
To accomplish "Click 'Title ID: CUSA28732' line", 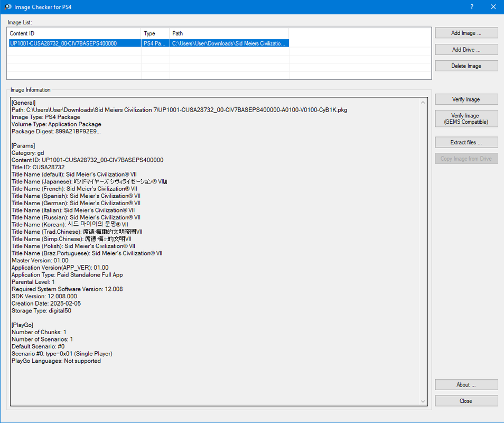I will pyautogui.click(x=38, y=167).
